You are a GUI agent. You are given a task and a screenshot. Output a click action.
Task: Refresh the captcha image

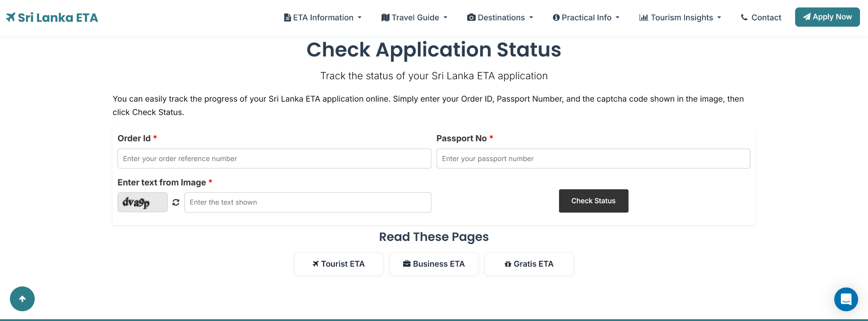(x=176, y=202)
